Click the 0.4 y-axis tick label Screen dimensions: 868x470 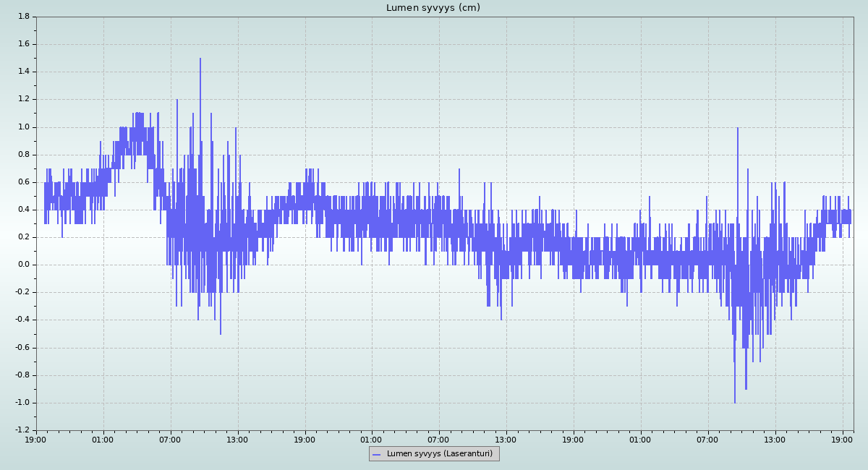(23, 210)
